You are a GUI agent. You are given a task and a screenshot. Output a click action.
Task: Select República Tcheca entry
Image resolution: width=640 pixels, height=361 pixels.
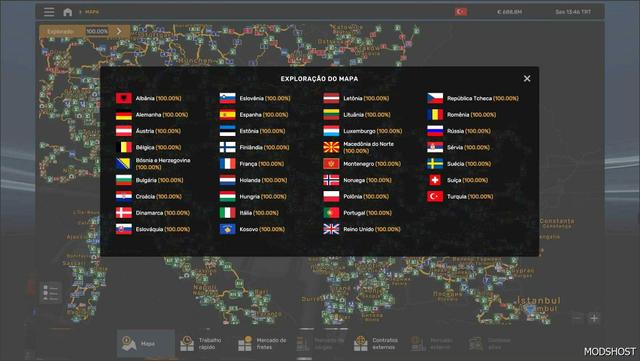coord(473,98)
